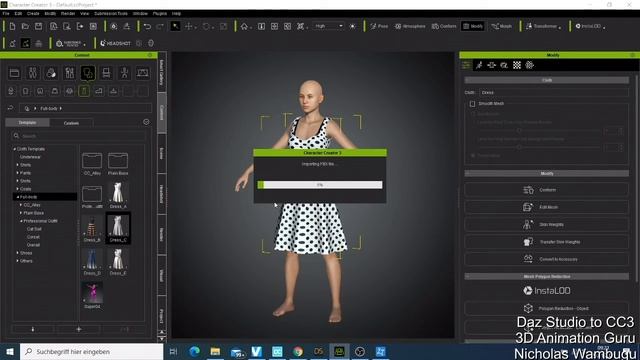Toggle the Smooth Mesh checkbox
This screenshot has width=640, height=360.
click(472, 104)
